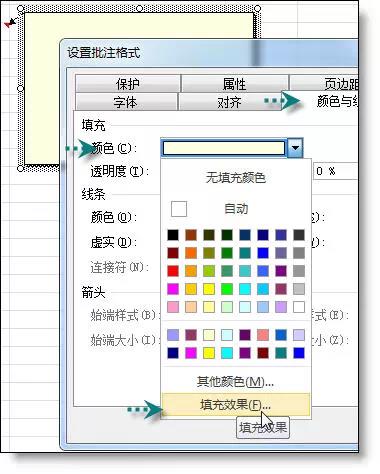380x474 pixels.
Task: Select the medium green swatch beside dark yellow
Action: click(x=227, y=253)
